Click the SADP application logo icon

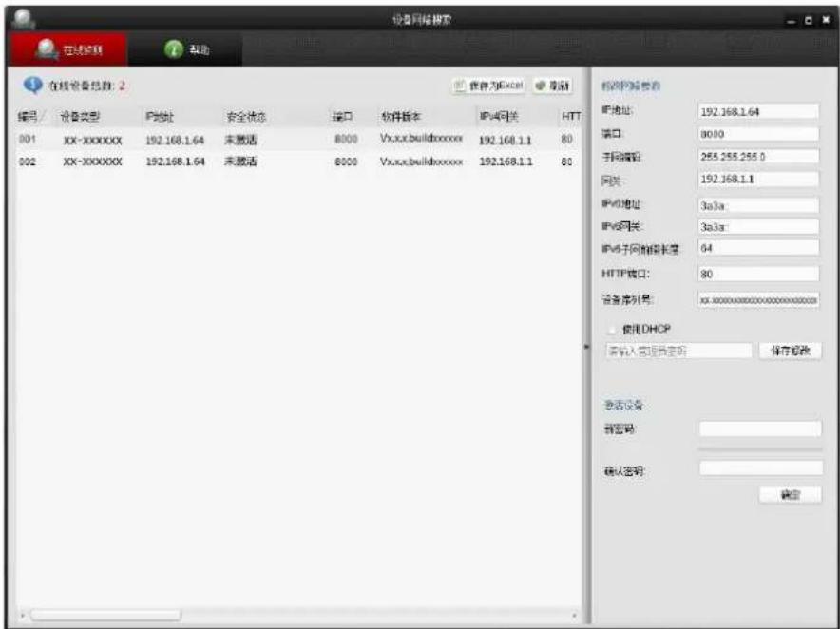(x=23, y=19)
